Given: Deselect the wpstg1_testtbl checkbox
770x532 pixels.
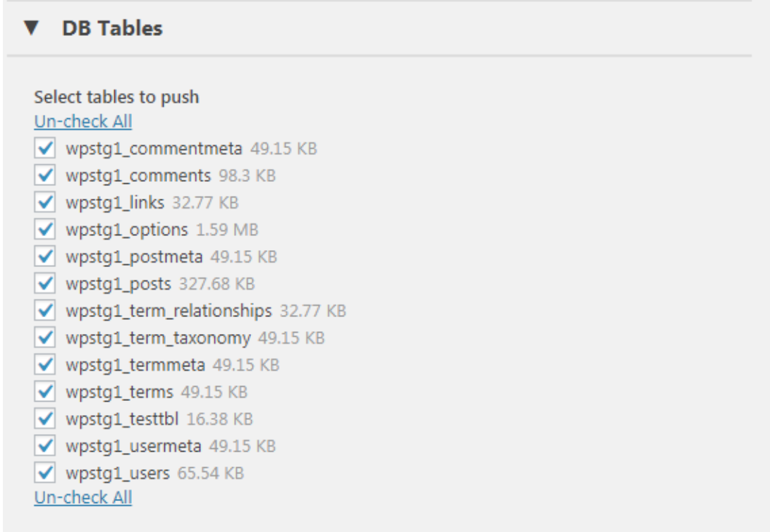Looking at the screenshot, I should tap(45, 419).
